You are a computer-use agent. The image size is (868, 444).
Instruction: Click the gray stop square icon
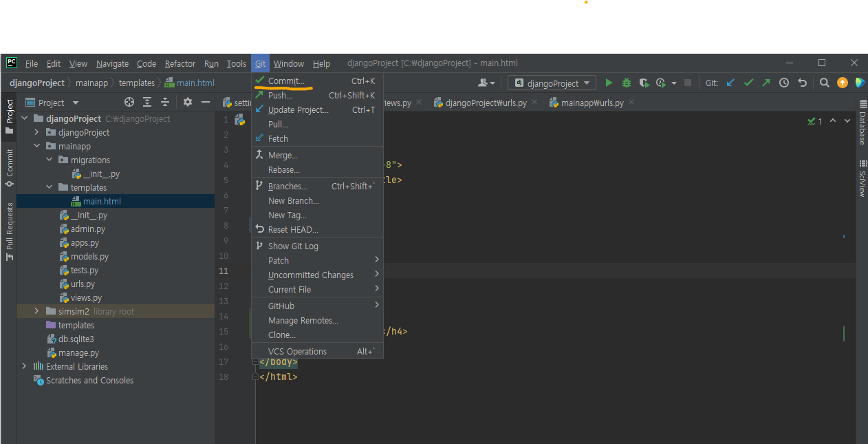pyautogui.click(x=688, y=83)
